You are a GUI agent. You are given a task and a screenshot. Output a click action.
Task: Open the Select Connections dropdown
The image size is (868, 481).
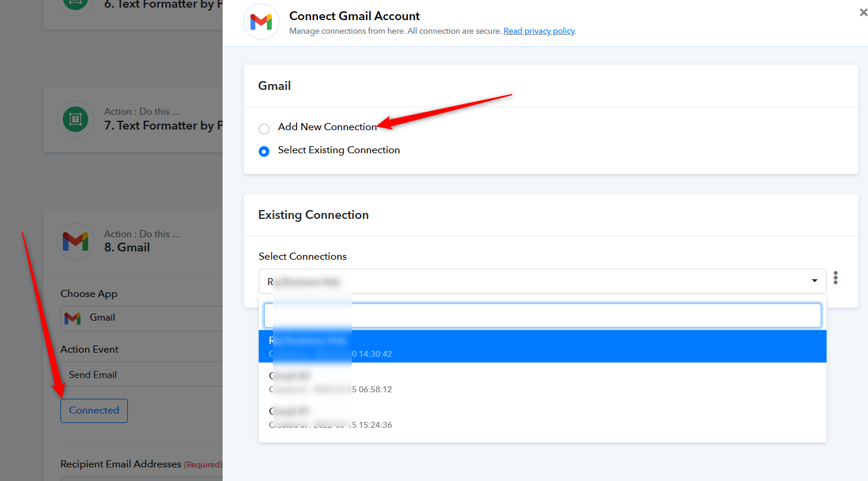(x=542, y=281)
